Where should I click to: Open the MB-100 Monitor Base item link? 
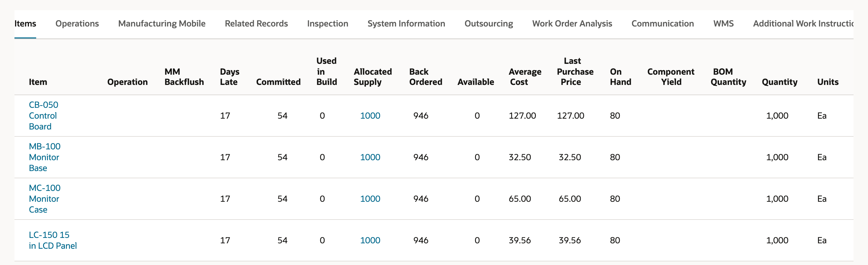pos(45,157)
